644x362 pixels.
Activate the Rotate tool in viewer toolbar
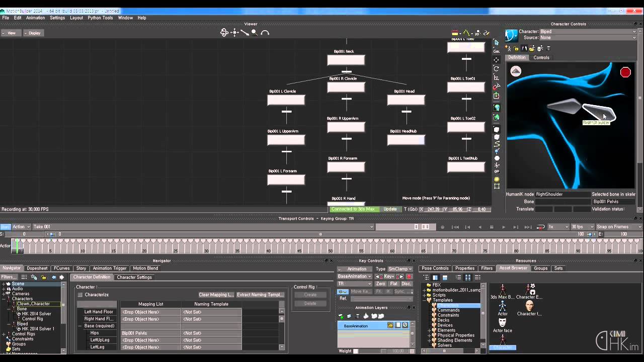point(497,68)
